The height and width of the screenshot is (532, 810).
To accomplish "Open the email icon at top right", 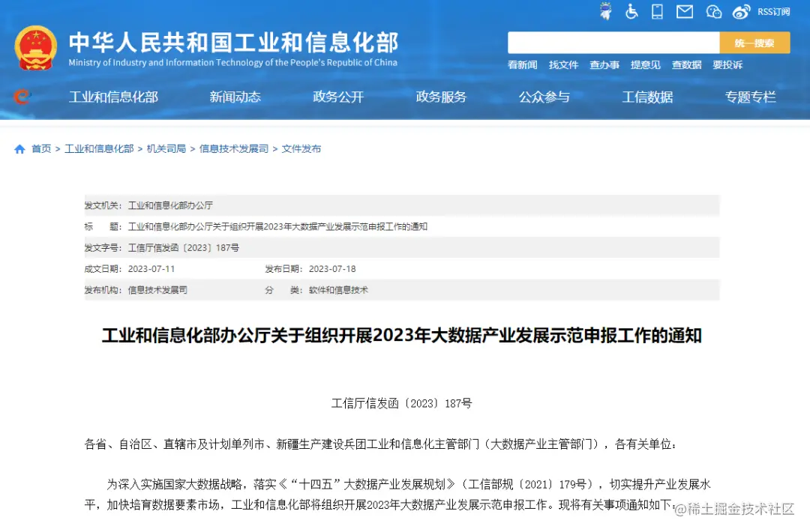I will point(684,11).
